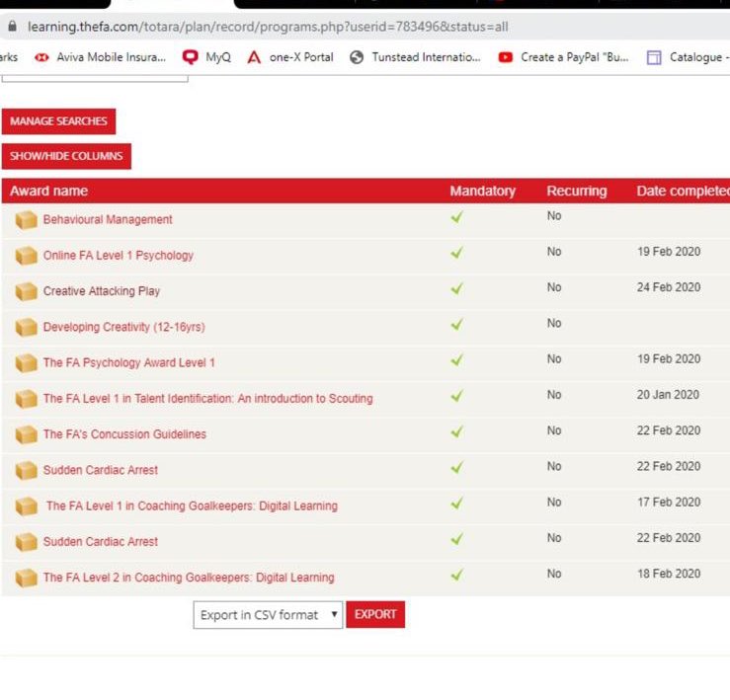Open the Export in CSV format dropdown
This screenshot has height=700, width=730.
point(268,615)
